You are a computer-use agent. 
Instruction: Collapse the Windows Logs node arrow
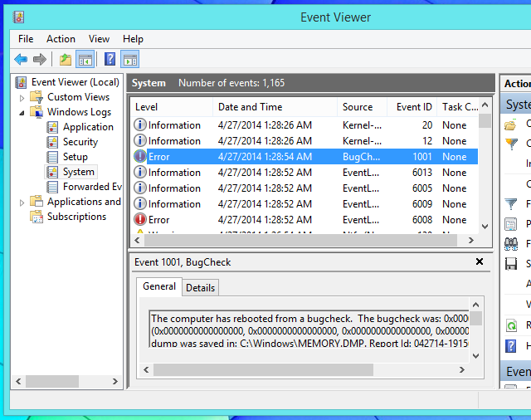[22, 113]
